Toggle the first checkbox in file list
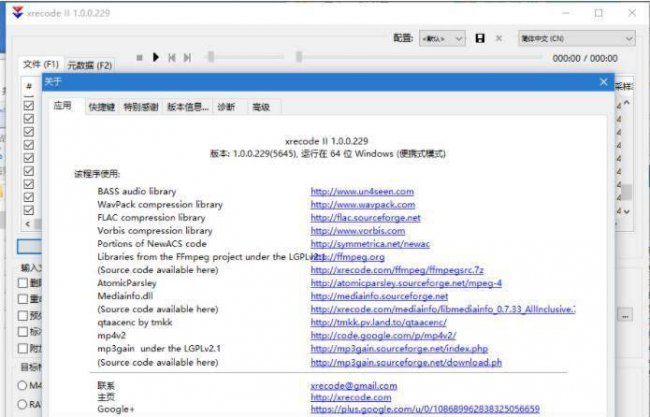Viewport: 650px width, 417px height. [x=29, y=105]
